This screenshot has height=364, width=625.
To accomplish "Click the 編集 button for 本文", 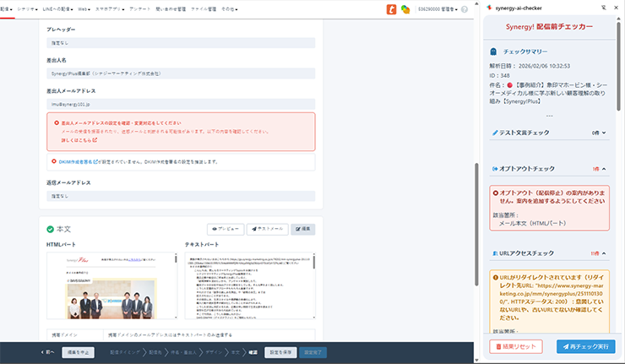I will click(303, 229).
